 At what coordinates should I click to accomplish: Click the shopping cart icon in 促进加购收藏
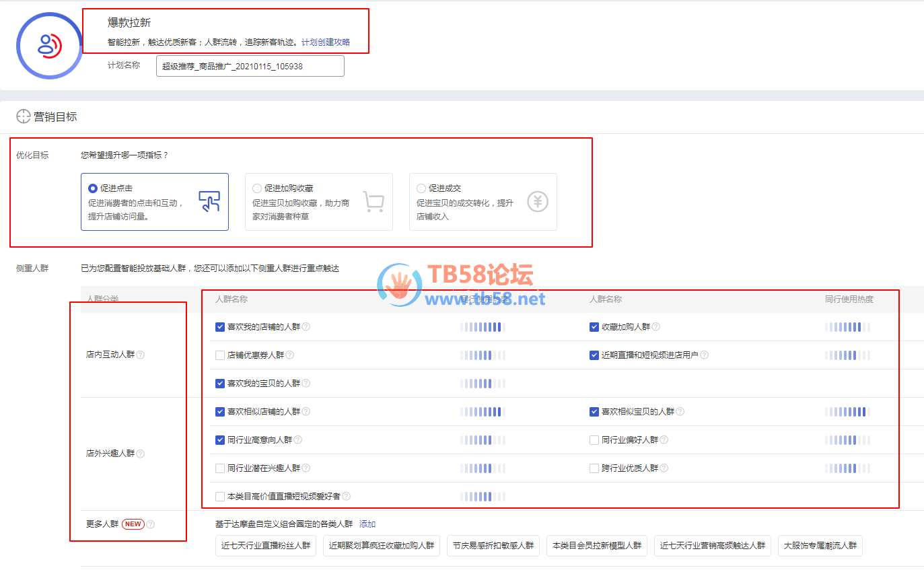click(374, 201)
